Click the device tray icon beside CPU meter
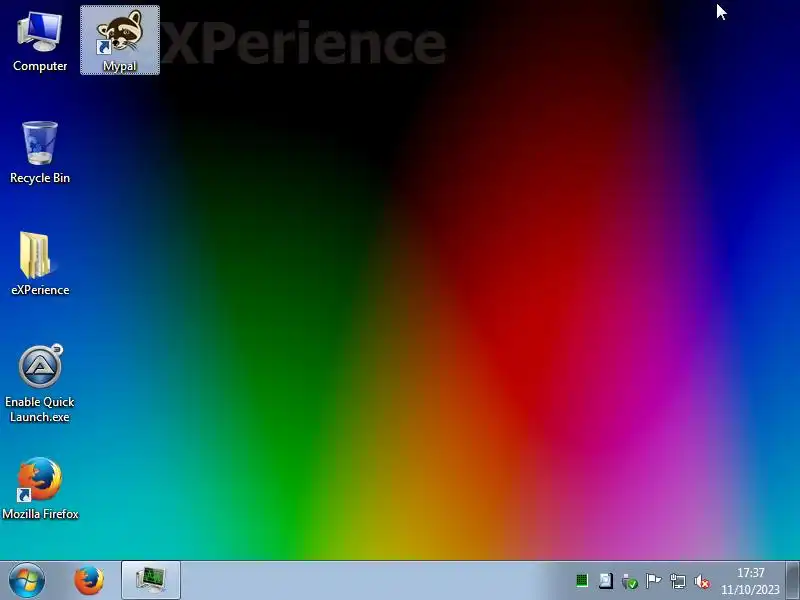The width and height of the screenshot is (800, 600). [x=606, y=581]
